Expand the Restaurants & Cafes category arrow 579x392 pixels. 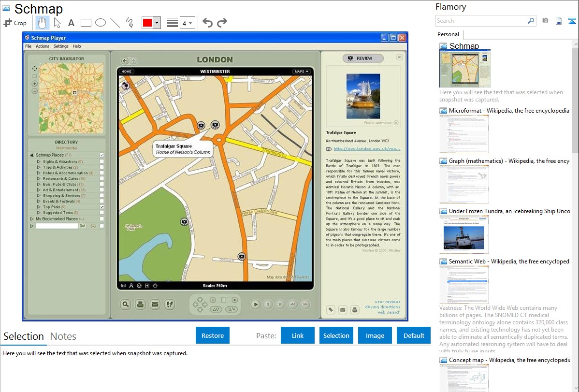point(38,178)
